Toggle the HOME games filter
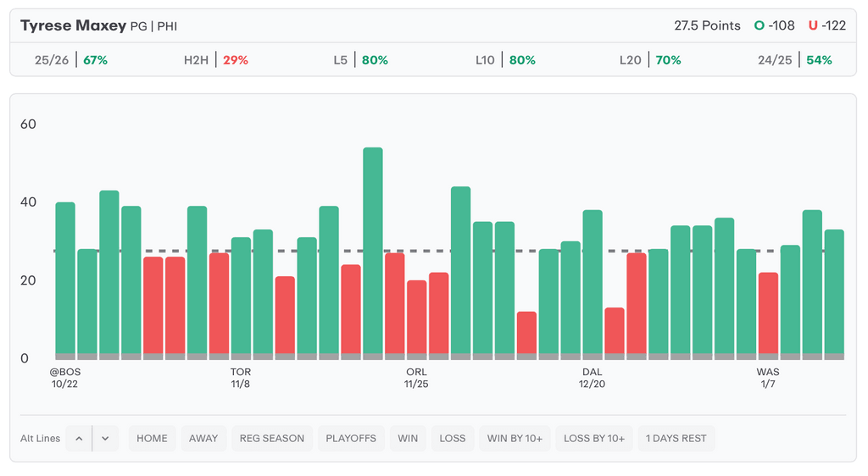 click(152, 439)
